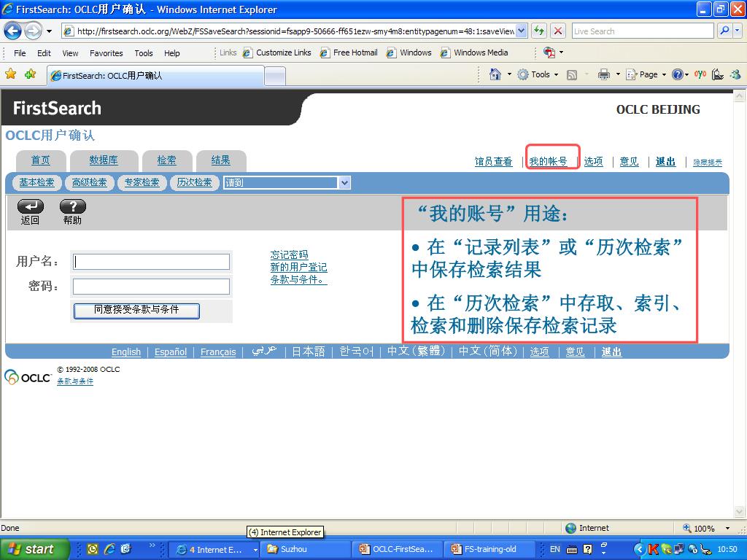
Task: Click the browser Back arrow button
Action: coord(13,31)
